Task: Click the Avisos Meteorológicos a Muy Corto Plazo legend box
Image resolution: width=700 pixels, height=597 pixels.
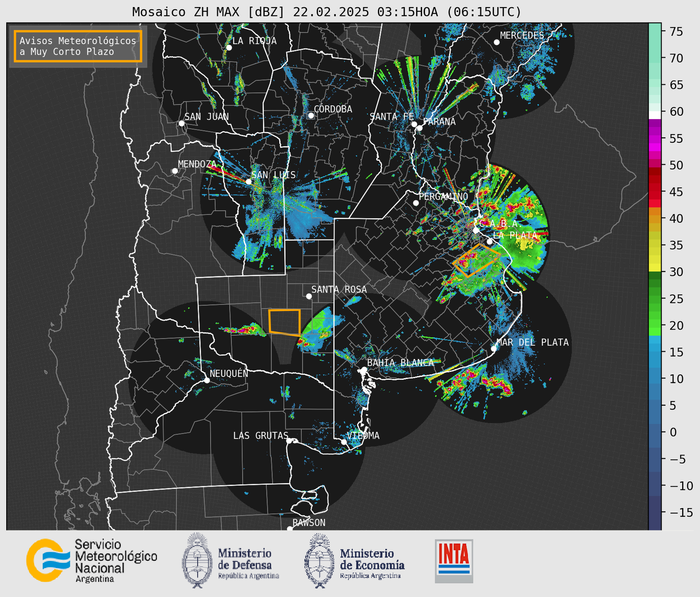Action: point(78,46)
